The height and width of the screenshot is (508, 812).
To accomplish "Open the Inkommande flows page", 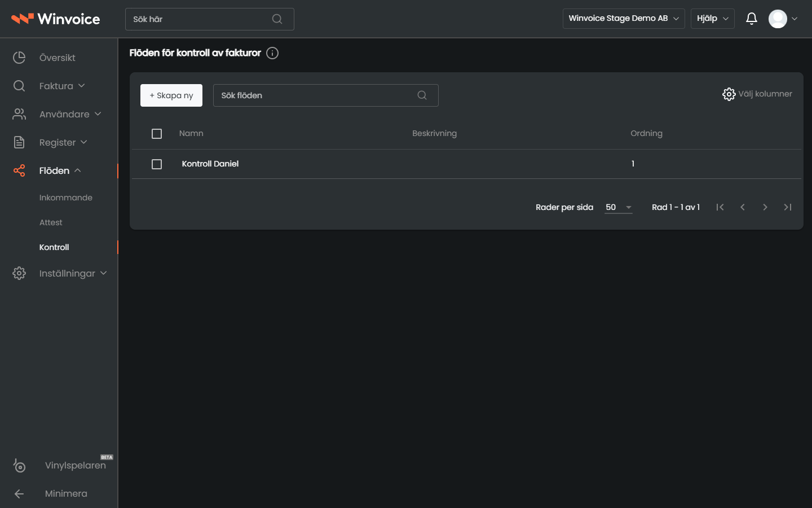I will point(66,198).
